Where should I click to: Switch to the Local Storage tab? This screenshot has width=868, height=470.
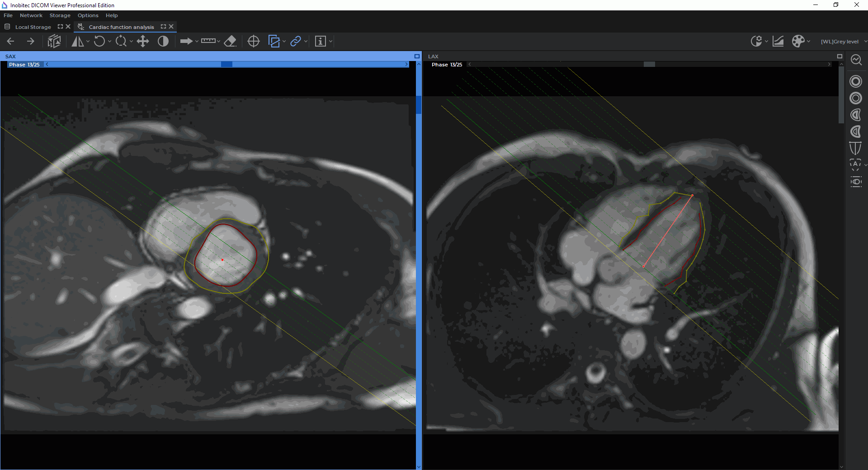coord(33,27)
